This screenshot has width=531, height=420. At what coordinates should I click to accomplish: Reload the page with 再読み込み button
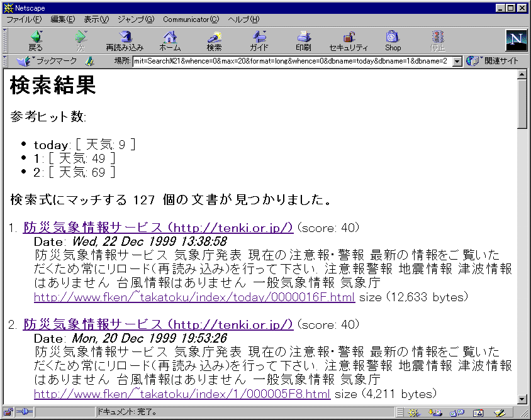[125, 41]
